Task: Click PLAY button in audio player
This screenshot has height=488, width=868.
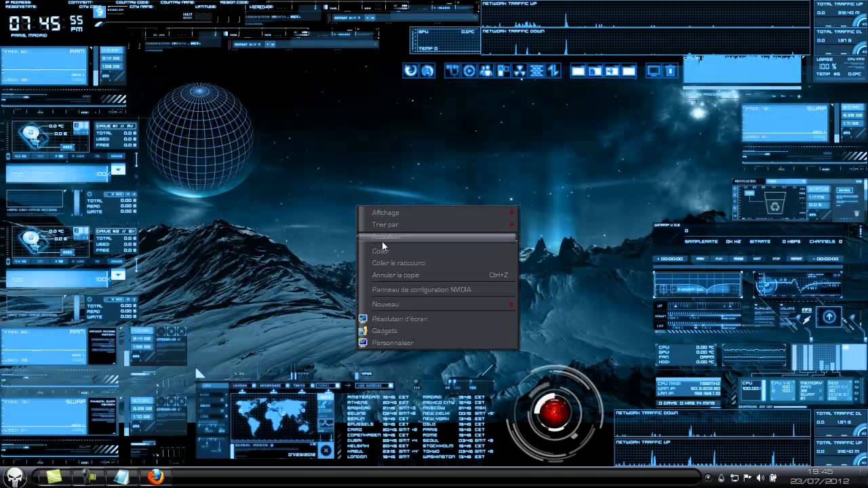Action: [x=719, y=258]
